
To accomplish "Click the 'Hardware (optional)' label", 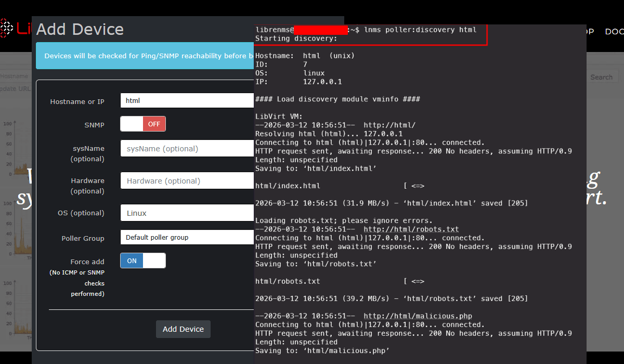I will pos(87,186).
